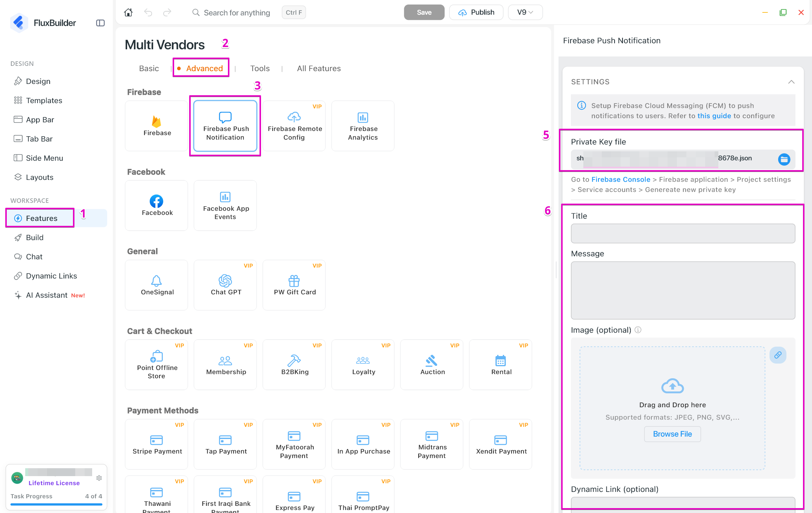812x513 pixels.
Task: Open the OneSignal feature card
Action: coord(156,285)
